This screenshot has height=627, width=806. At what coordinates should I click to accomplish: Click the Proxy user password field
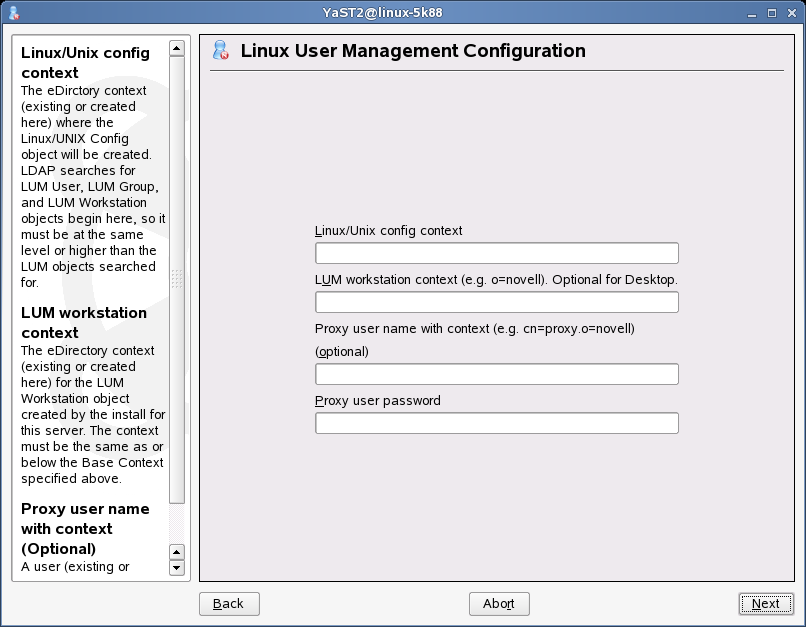(497, 423)
